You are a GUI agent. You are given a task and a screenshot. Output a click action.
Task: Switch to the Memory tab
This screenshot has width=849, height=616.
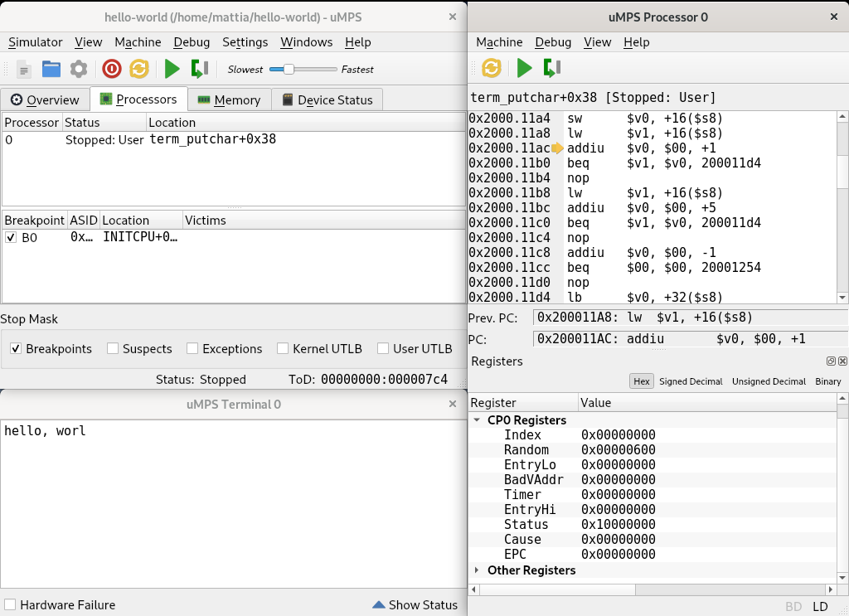pos(229,99)
